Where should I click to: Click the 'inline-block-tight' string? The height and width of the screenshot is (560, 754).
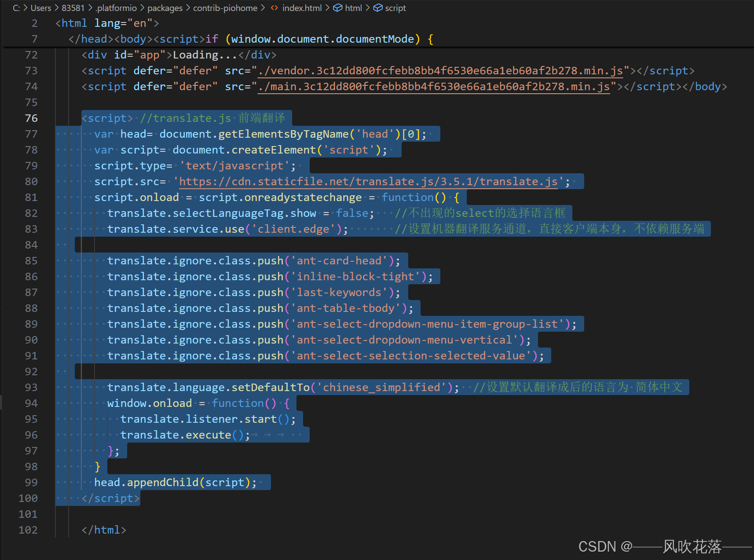click(355, 277)
